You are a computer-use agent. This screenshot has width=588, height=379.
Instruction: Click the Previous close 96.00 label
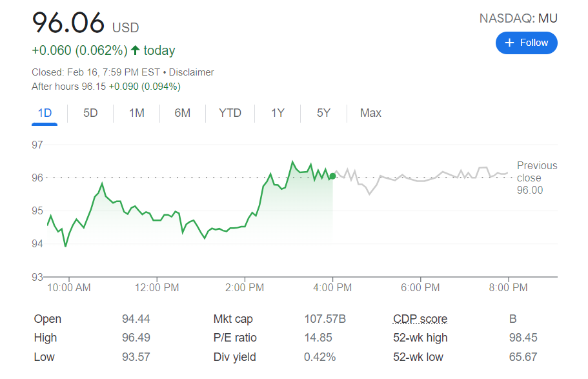pyautogui.click(x=536, y=178)
